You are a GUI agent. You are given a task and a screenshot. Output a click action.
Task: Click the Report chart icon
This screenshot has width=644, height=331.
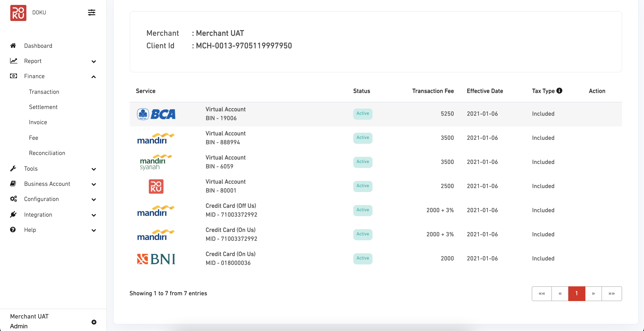[13, 61]
